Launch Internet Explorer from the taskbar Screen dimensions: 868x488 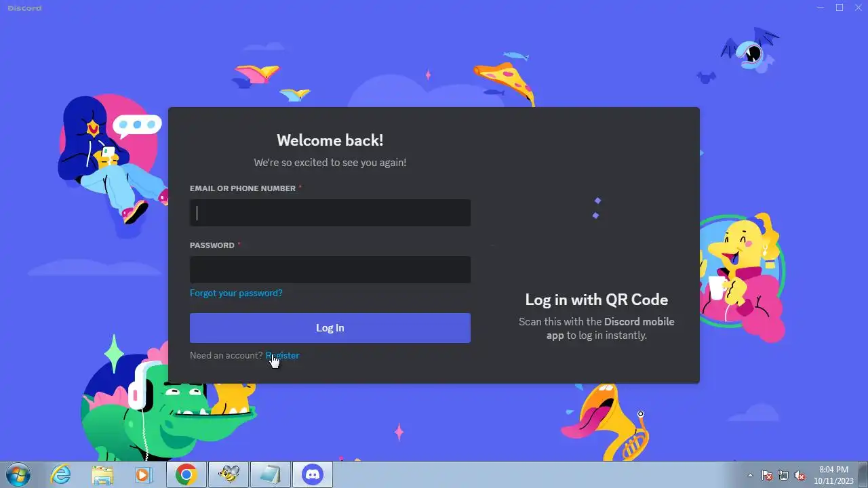[x=61, y=474]
